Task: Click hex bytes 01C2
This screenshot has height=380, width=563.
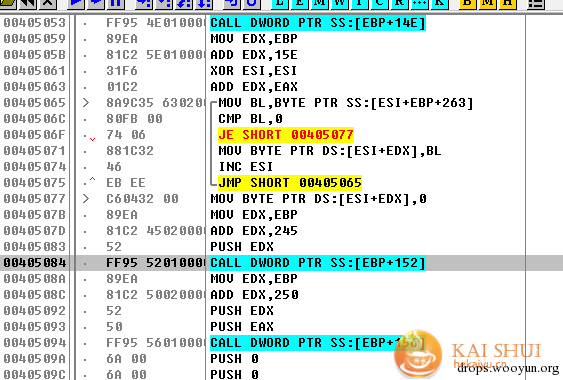Action: click(122, 87)
